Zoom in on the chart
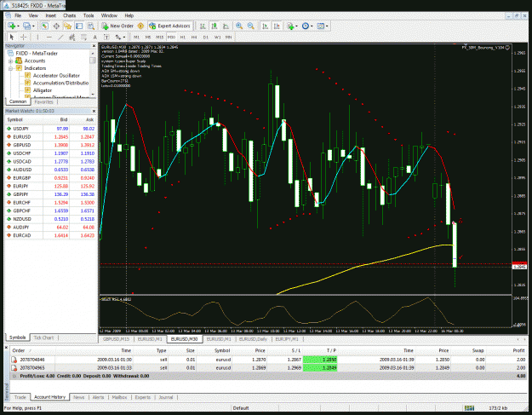Viewport: 532px width, 415px height. pyautogui.click(x=239, y=26)
